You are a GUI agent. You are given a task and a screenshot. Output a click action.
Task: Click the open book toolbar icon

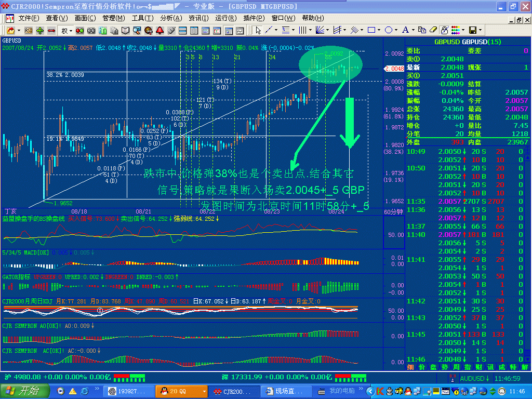pos(126,31)
